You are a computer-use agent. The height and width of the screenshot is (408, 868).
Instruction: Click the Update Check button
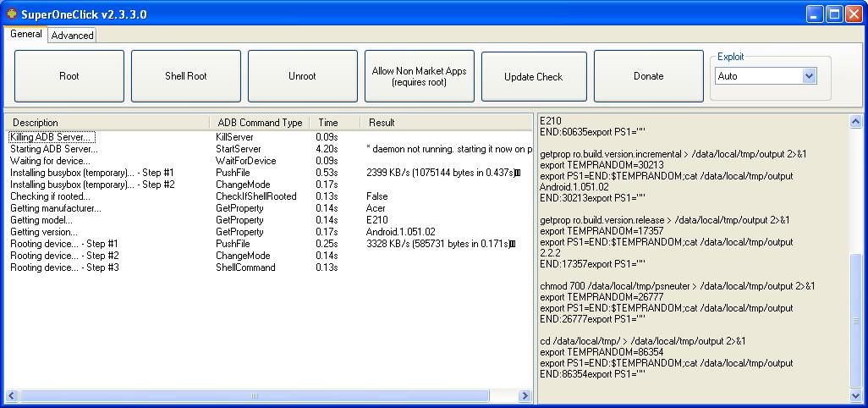[534, 77]
